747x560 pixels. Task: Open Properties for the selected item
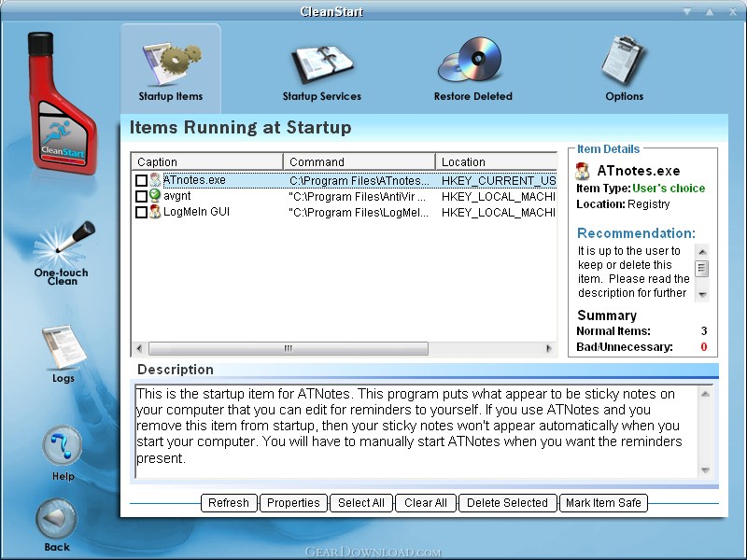click(293, 503)
